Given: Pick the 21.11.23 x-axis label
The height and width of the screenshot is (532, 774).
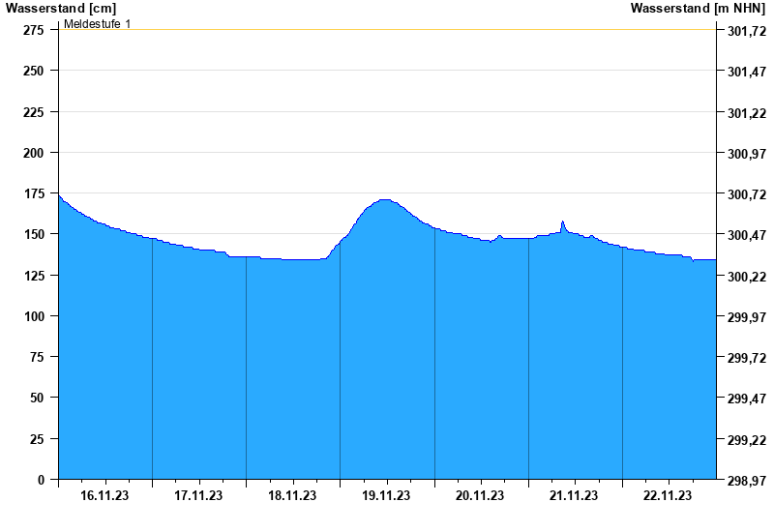Looking at the screenshot, I should pyautogui.click(x=574, y=495).
